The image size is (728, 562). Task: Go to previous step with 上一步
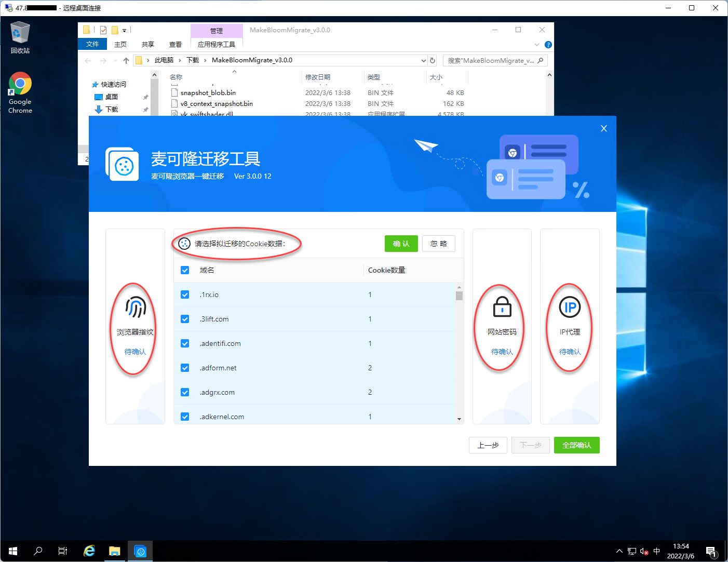(488, 445)
